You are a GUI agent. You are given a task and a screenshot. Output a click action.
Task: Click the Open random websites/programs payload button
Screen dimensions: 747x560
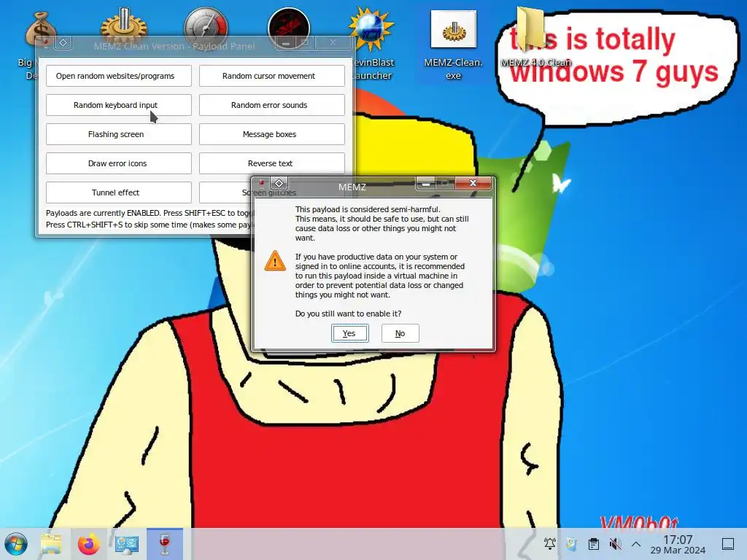(119, 76)
